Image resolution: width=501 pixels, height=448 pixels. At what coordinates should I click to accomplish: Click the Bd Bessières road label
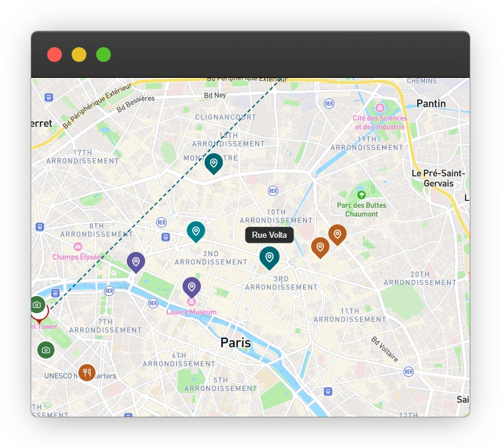coord(135,104)
